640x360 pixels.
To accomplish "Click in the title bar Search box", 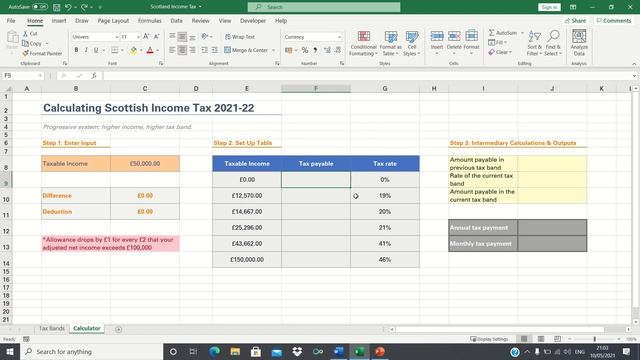I will 324,7.
